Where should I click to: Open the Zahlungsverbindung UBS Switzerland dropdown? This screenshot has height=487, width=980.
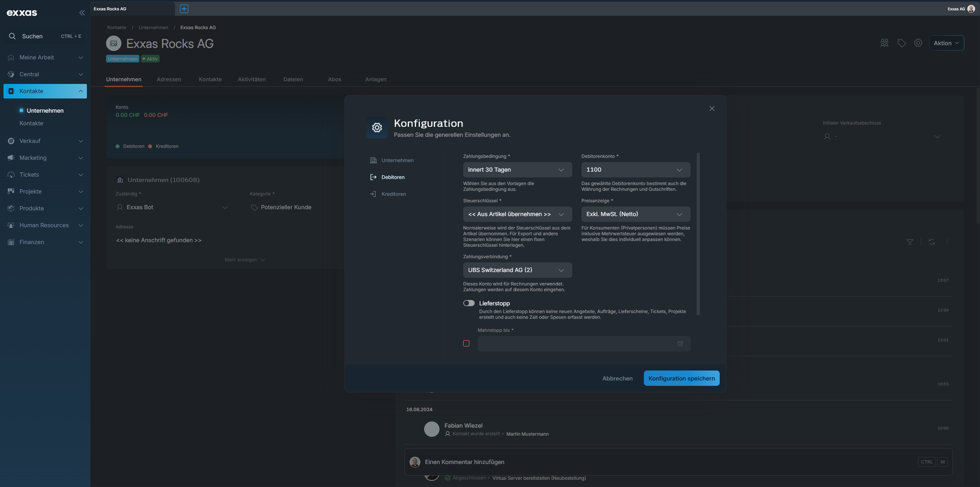pos(517,270)
